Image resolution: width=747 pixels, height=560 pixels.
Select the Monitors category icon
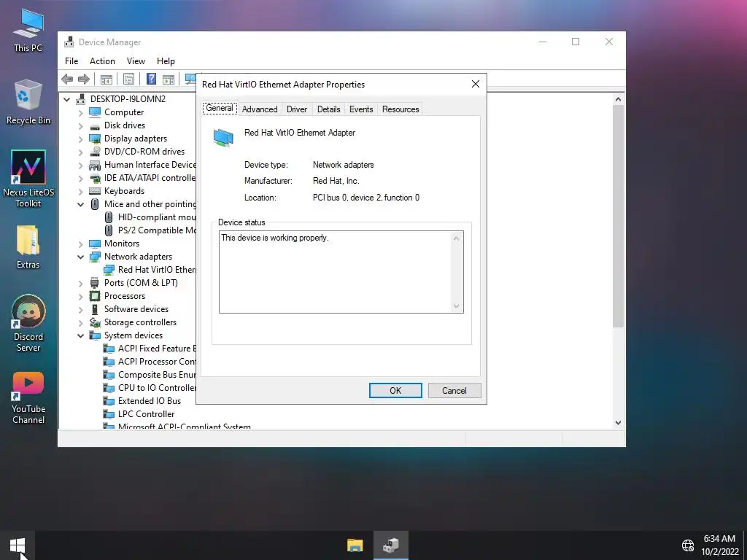pos(95,244)
